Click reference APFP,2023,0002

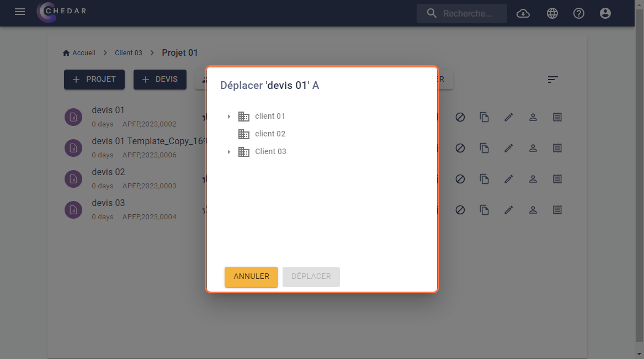pyautogui.click(x=149, y=124)
